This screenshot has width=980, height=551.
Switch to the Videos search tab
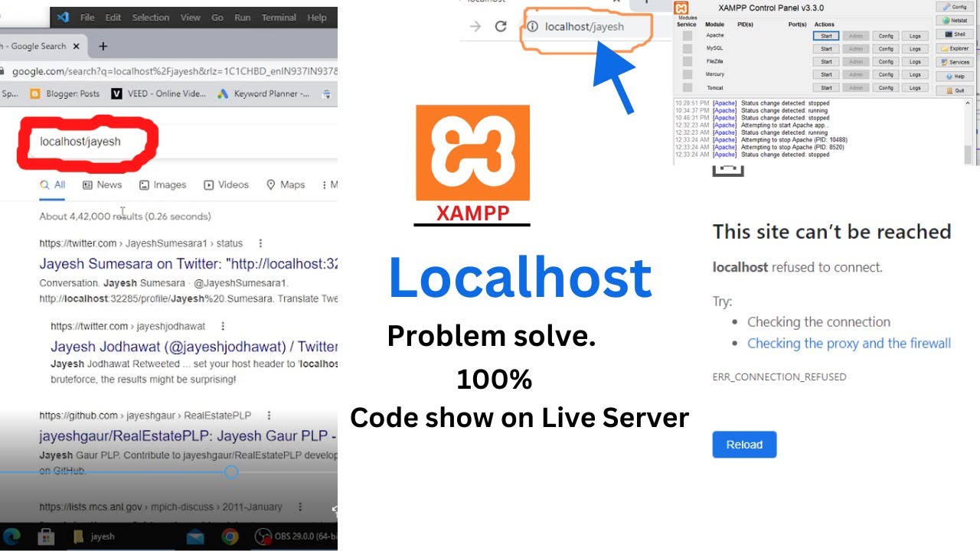click(226, 184)
